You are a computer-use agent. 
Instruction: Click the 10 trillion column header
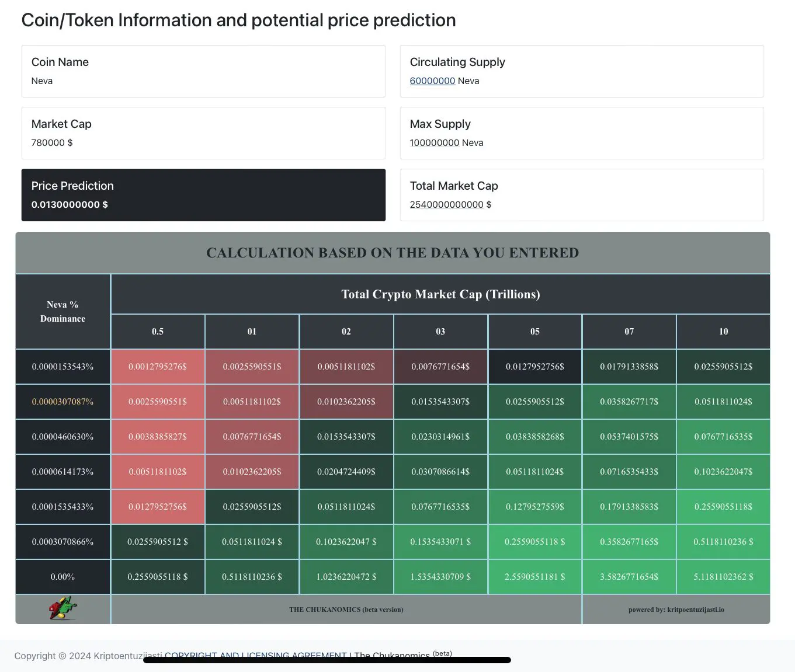[x=723, y=332]
